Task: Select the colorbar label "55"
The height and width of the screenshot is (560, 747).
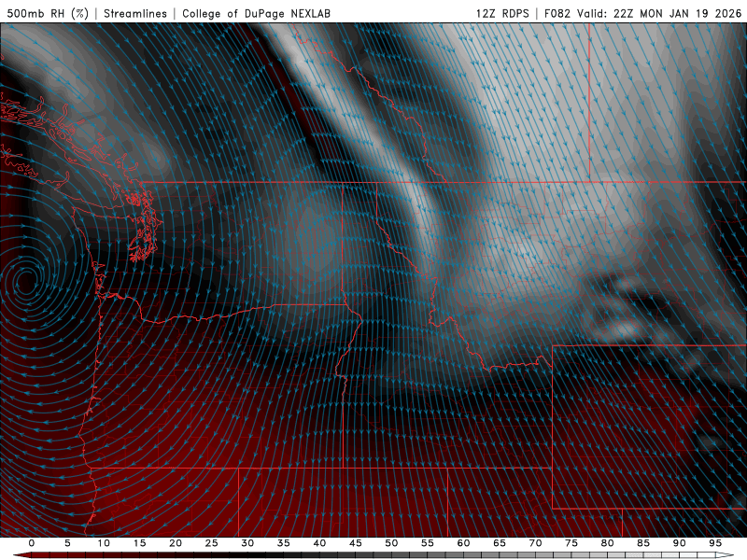Action: [428, 543]
